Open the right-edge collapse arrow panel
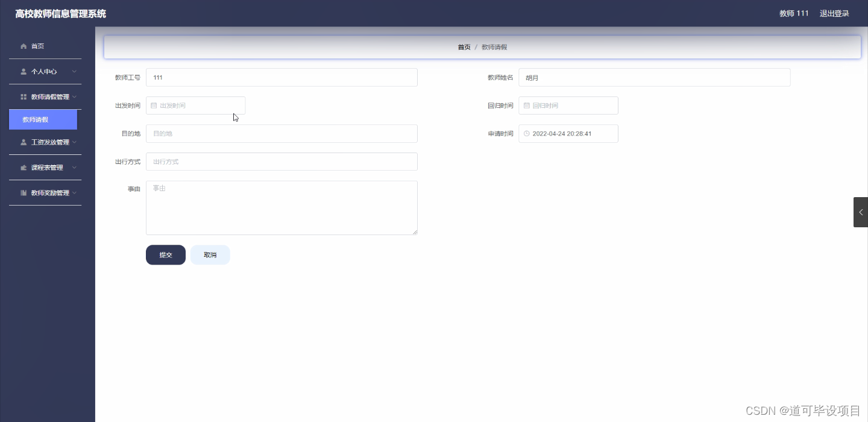This screenshot has height=422, width=868. (861, 212)
